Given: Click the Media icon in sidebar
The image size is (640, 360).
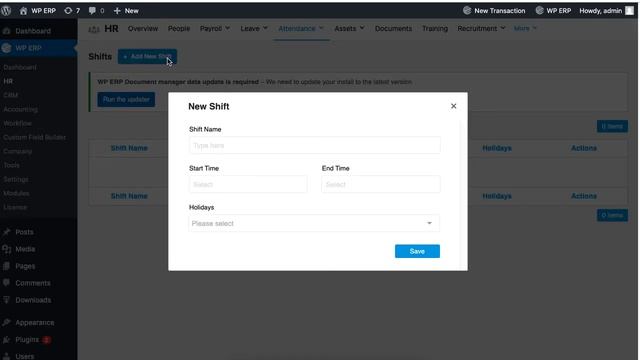Looking at the screenshot, I should tap(6, 249).
